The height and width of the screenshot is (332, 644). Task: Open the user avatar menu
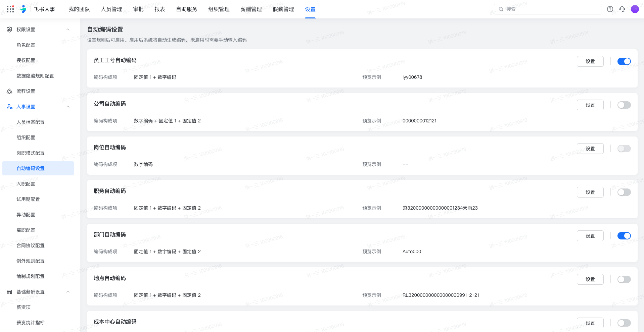635,9
